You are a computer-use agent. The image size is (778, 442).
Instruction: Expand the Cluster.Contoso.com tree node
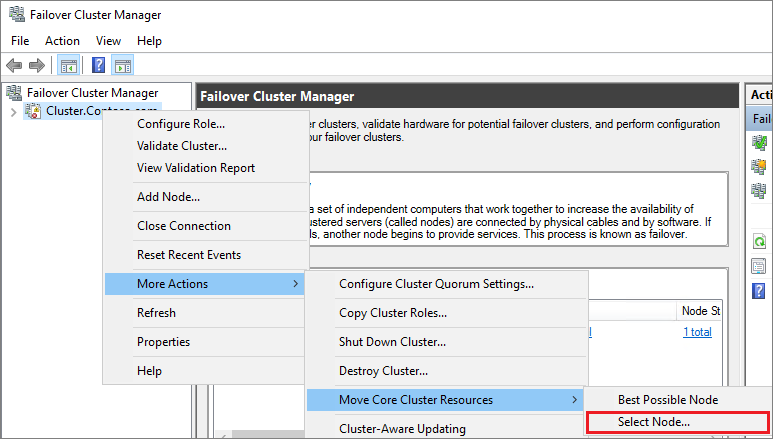pyautogui.click(x=12, y=111)
